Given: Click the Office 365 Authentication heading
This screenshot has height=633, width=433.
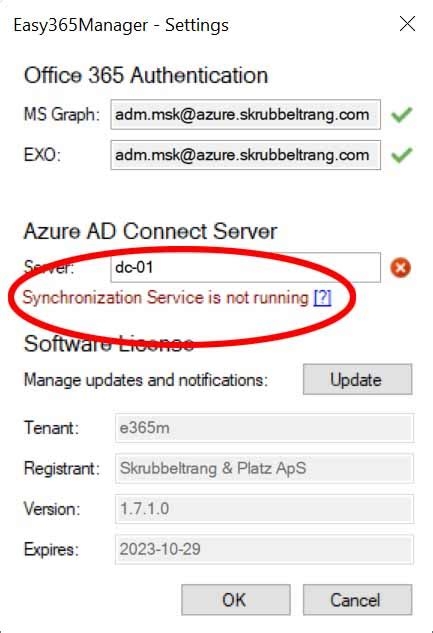Looking at the screenshot, I should pyautogui.click(x=146, y=75).
